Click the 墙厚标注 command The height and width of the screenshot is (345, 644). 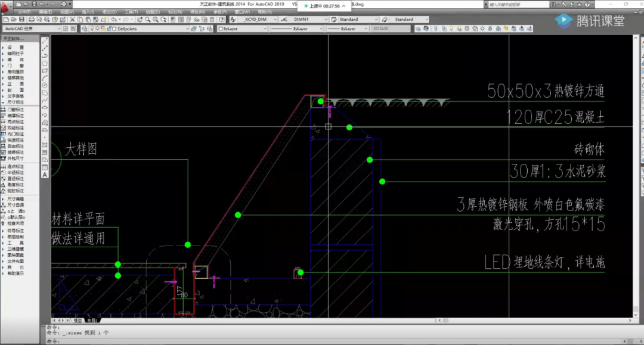13,116
